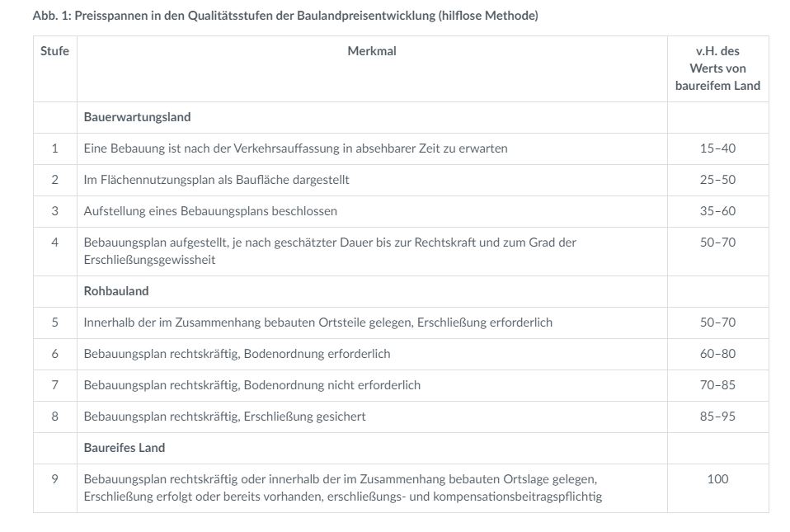This screenshot has height=532, width=790.
Task: Click 'Bodenordnung erforderlich' cell in row 6
Action: click(237, 354)
